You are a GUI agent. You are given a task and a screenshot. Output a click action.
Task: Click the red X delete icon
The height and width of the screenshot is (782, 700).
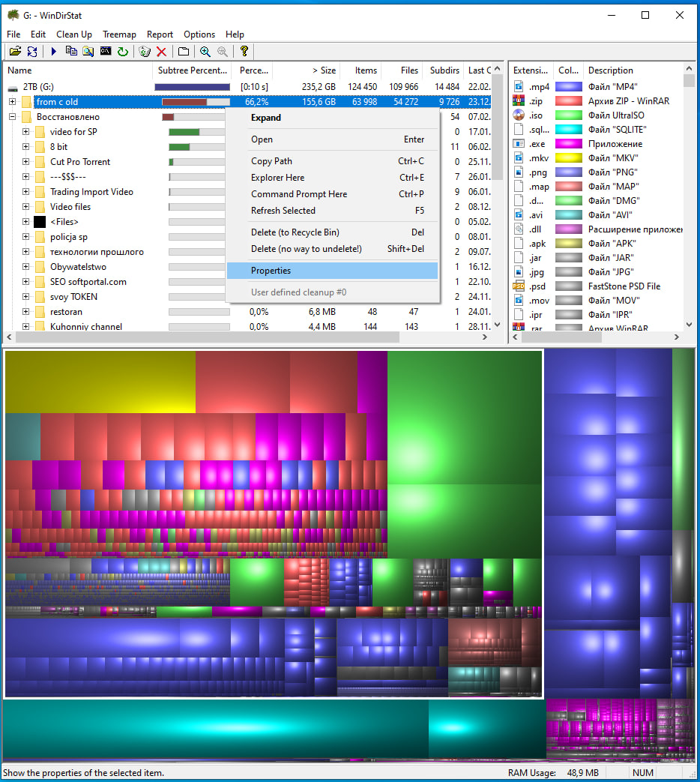point(161,52)
